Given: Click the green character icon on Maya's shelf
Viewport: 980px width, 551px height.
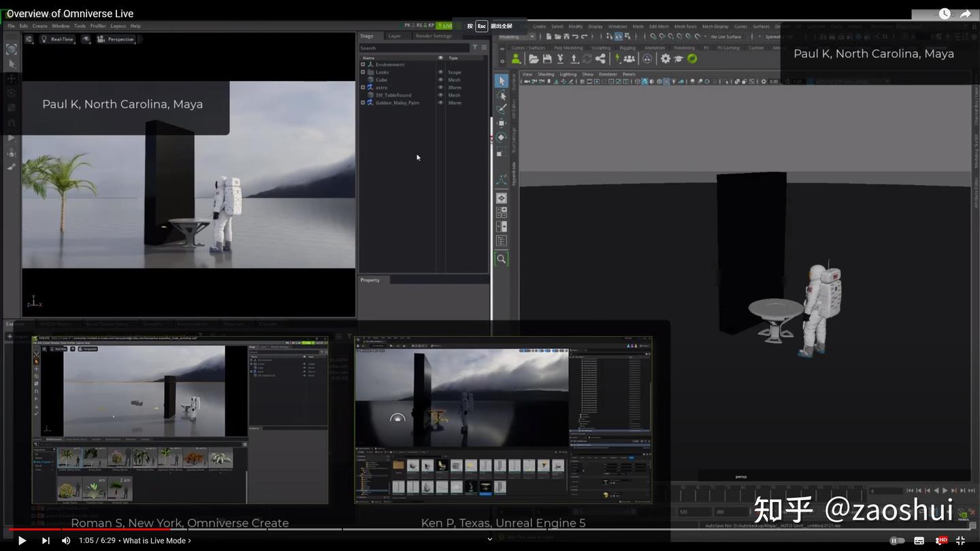Looking at the screenshot, I should pos(517,59).
